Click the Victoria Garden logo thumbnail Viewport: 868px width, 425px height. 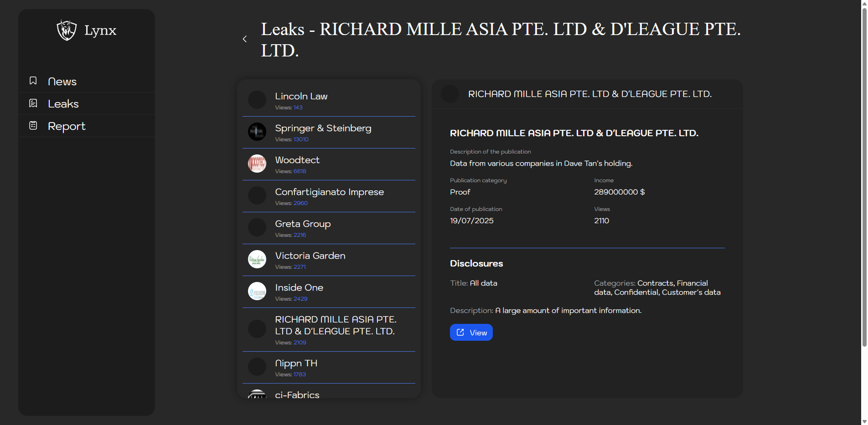point(257,259)
